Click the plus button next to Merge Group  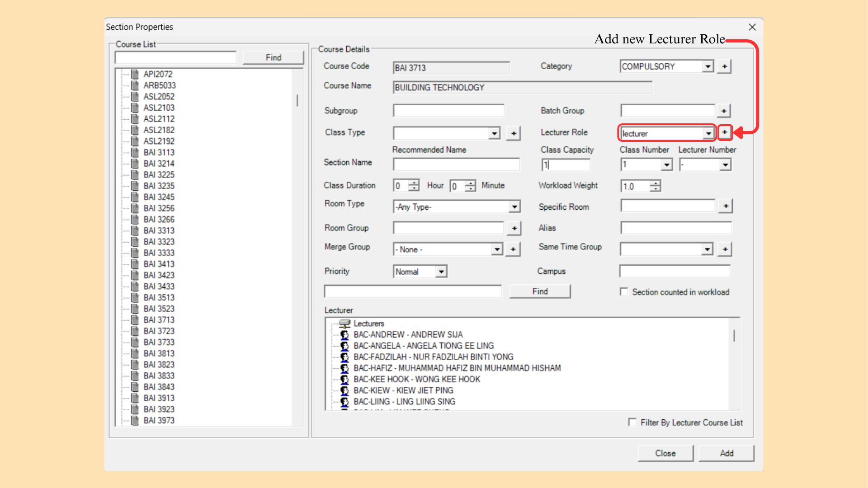click(x=513, y=249)
